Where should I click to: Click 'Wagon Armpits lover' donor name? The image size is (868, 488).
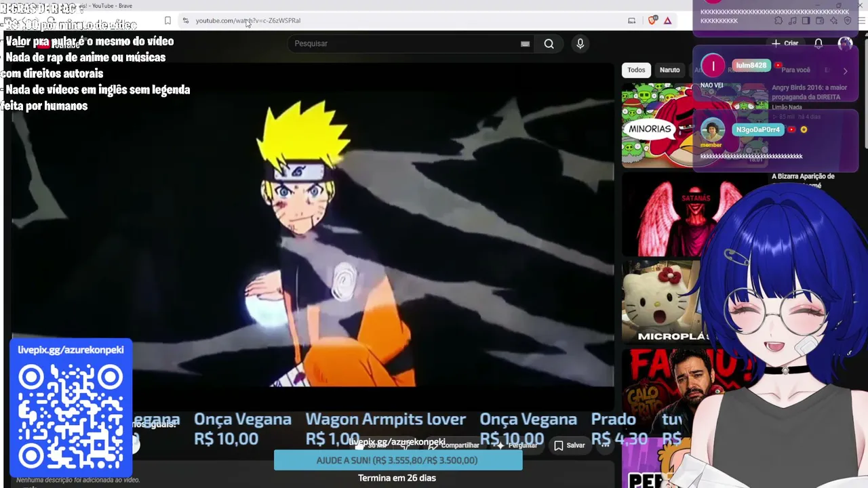pyautogui.click(x=385, y=420)
